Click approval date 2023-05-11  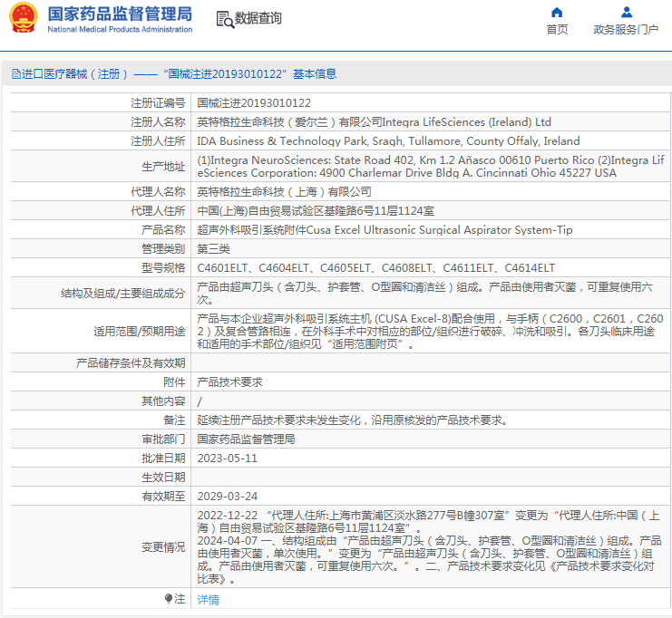(x=227, y=459)
